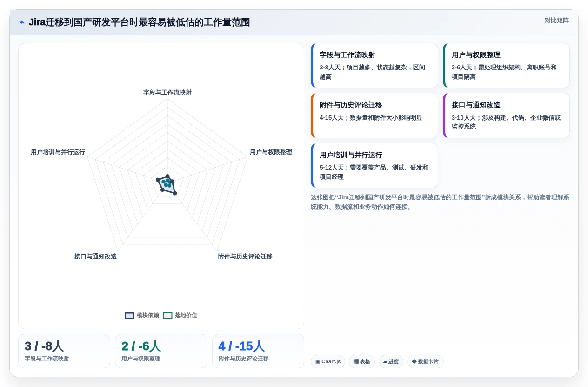Select the 进度 tag chip
The image size is (588, 387).
click(391, 361)
